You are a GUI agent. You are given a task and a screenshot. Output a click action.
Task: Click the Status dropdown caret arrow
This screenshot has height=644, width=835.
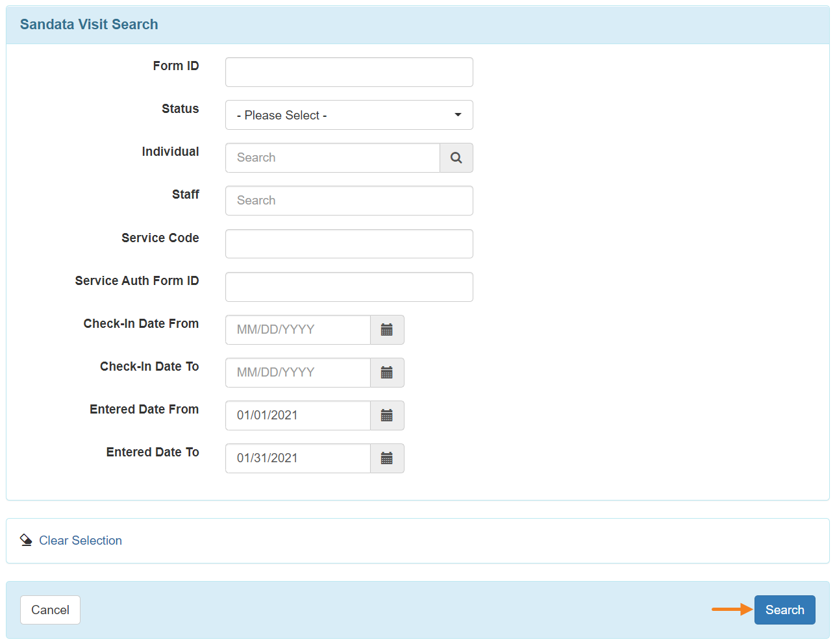click(458, 115)
